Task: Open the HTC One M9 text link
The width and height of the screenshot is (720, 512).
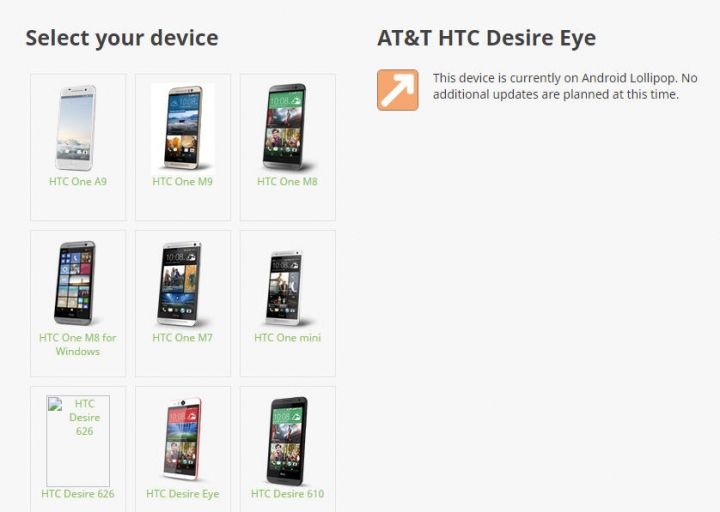Action: 183,181
